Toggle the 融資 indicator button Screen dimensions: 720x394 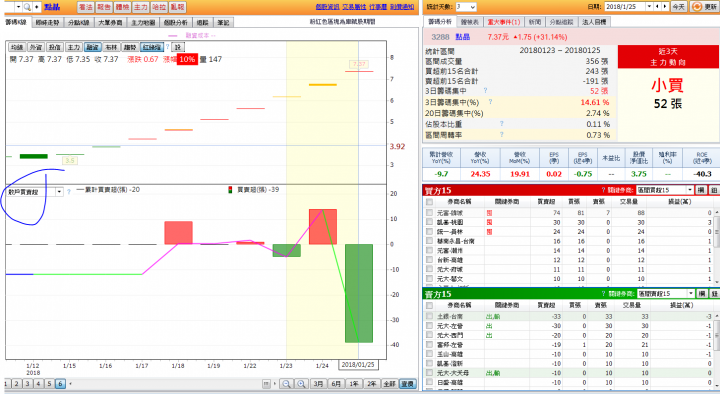point(93,47)
